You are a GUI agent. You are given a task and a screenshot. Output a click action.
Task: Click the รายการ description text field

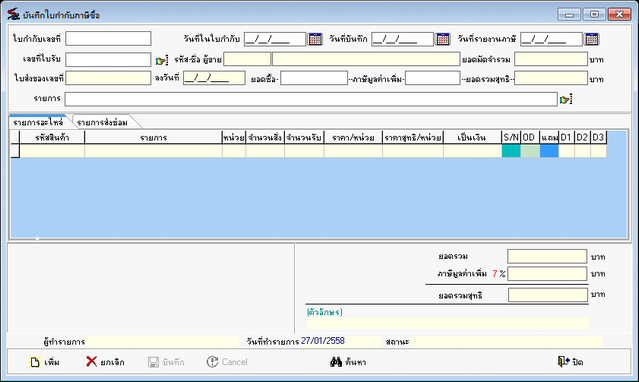click(311, 99)
